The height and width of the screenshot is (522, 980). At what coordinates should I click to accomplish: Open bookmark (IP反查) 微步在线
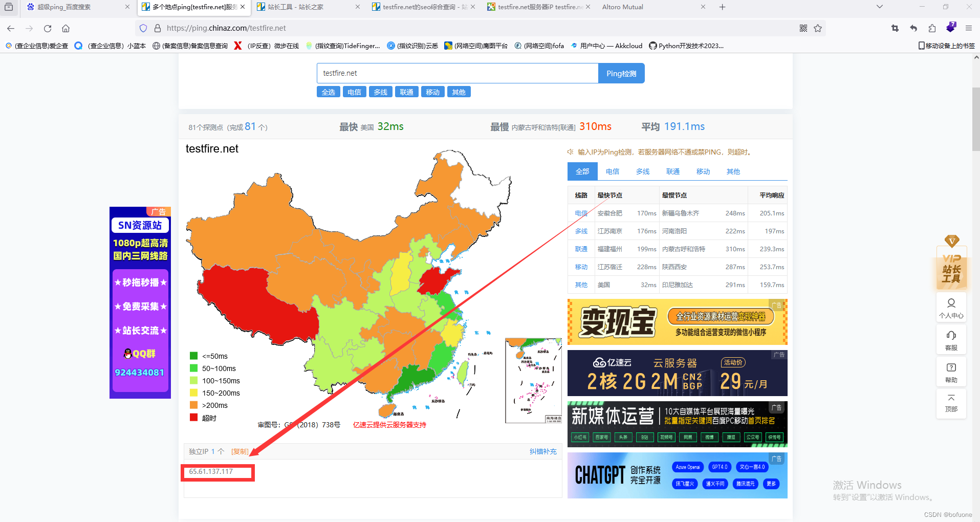[267, 46]
